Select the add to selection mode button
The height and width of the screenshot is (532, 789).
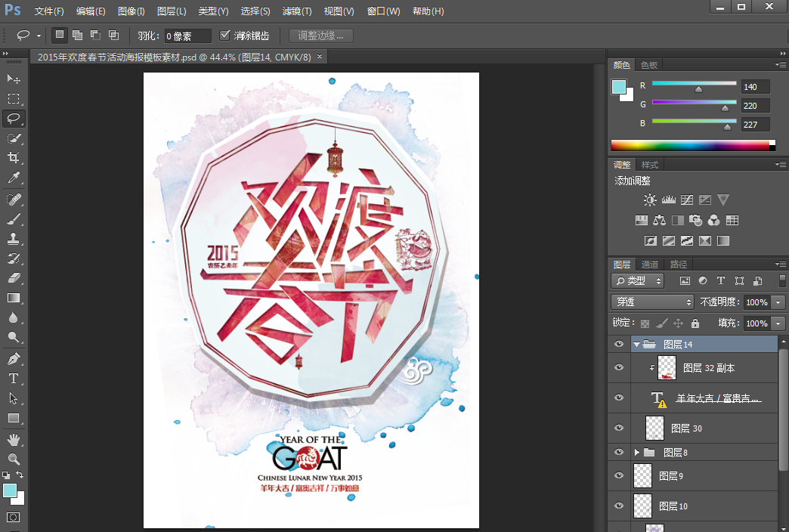tap(78, 36)
